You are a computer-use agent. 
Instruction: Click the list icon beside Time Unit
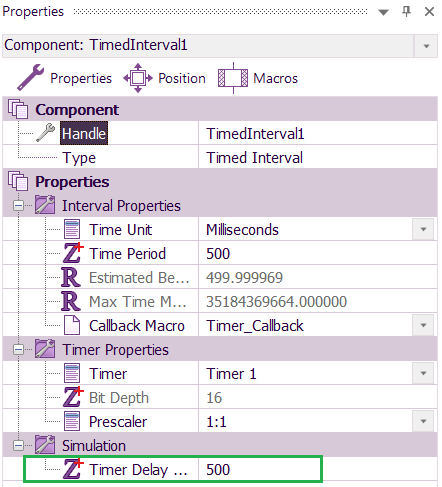click(x=72, y=229)
